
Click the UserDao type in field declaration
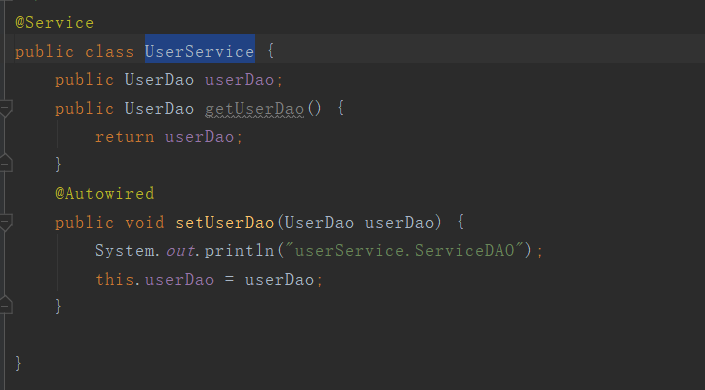(x=159, y=80)
